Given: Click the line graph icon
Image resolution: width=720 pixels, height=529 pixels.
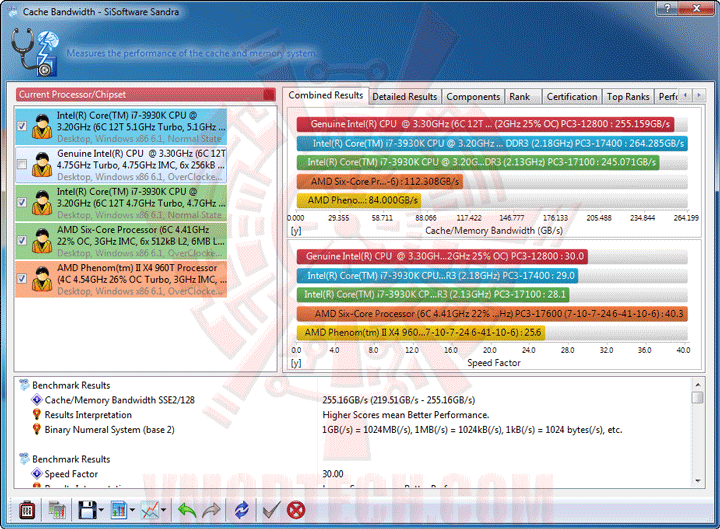Looking at the screenshot, I should click(150, 510).
